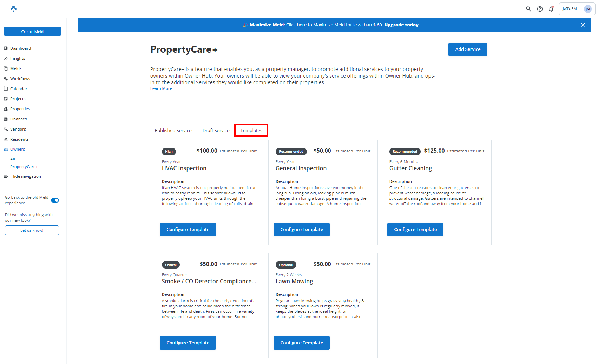Open the search magnifier icon
598x364 pixels.
[x=528, y=9]
